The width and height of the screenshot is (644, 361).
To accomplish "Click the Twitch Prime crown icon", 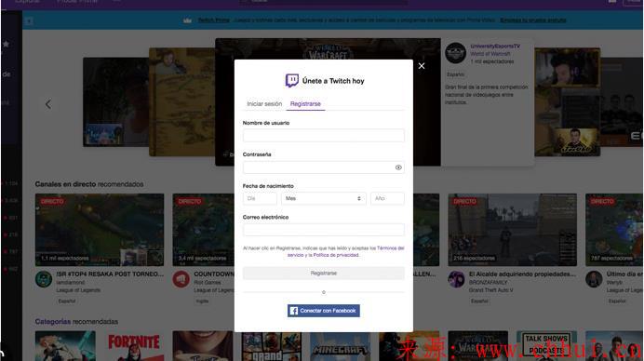I will click(187, 20).
